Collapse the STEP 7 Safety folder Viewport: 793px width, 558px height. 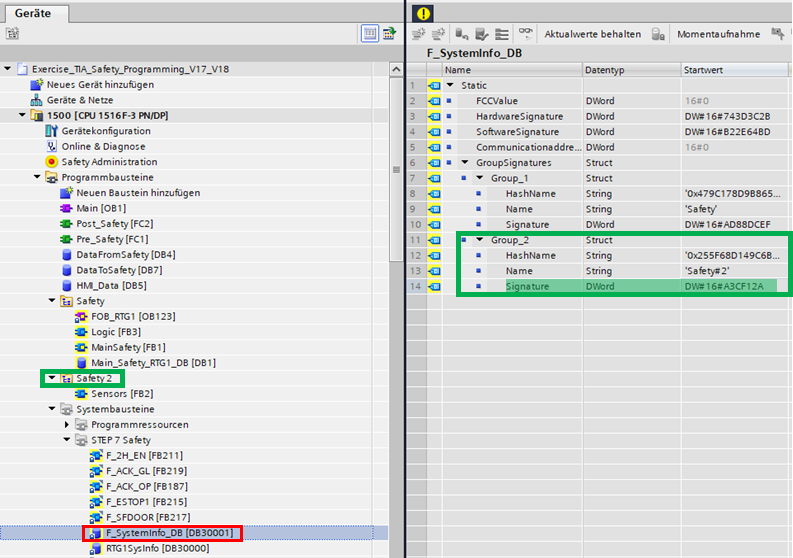(x=67, y=440)
